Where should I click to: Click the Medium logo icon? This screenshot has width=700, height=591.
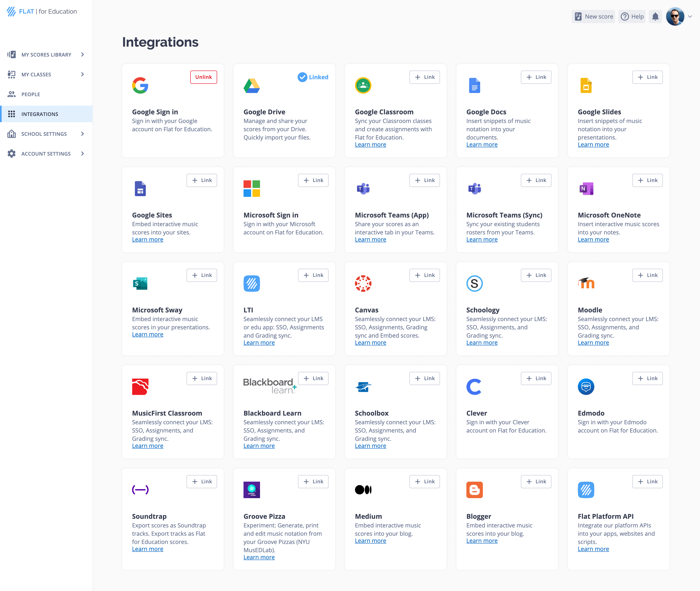coord(363,490)
